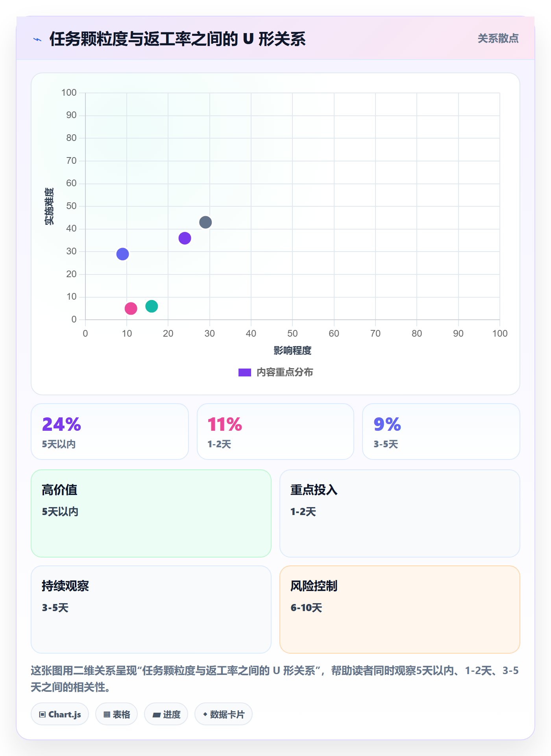
Task: Click the 表格 tag's grid icon
Action: click(x=107, y=715)
